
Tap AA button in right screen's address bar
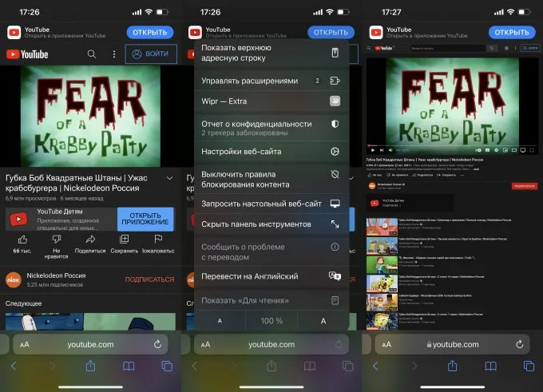click(386, 345)
